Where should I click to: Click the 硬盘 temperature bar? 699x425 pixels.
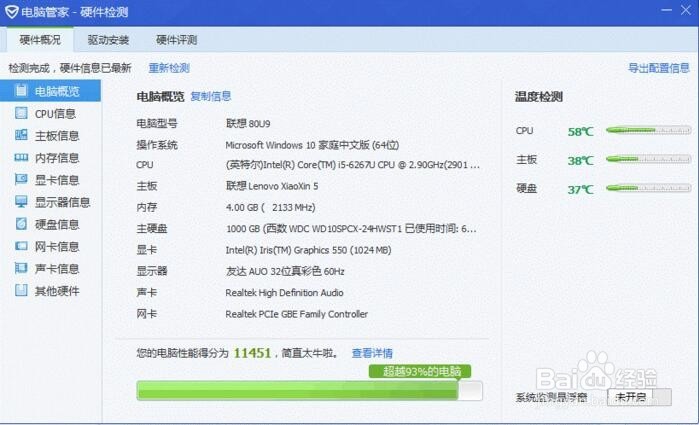[649, 188]
